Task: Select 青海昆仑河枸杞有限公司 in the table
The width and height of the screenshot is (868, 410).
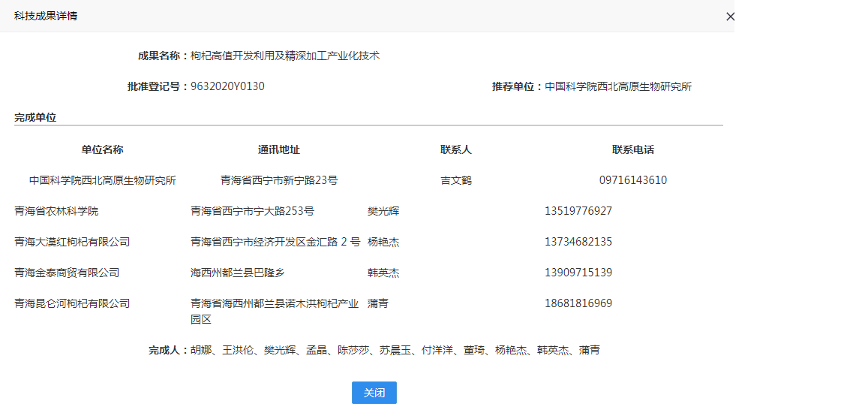Action: pos(72,303)
